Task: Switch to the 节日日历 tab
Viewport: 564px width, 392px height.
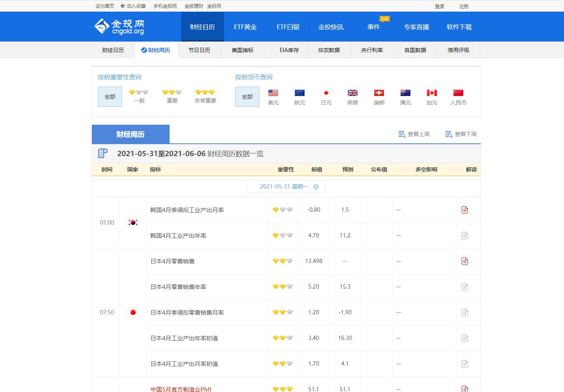Action: (199, 50)
